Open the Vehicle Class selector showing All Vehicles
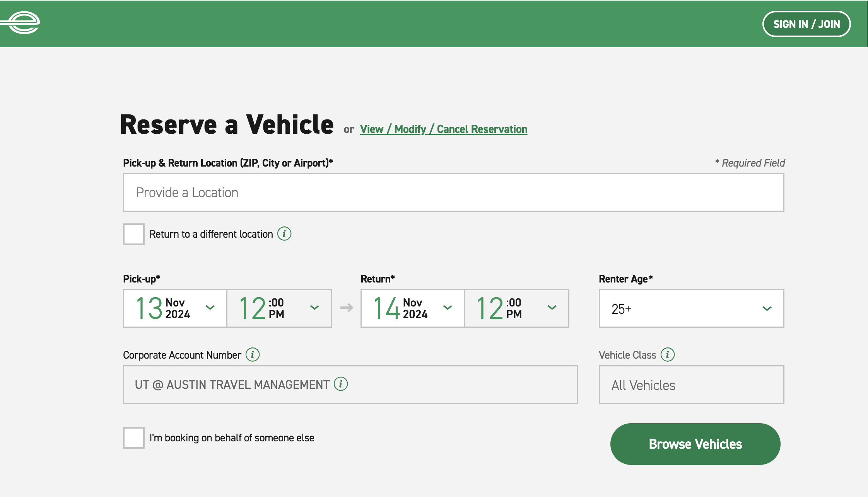Image resolution: width=868 pixels, height=497 pixels. 691,385
